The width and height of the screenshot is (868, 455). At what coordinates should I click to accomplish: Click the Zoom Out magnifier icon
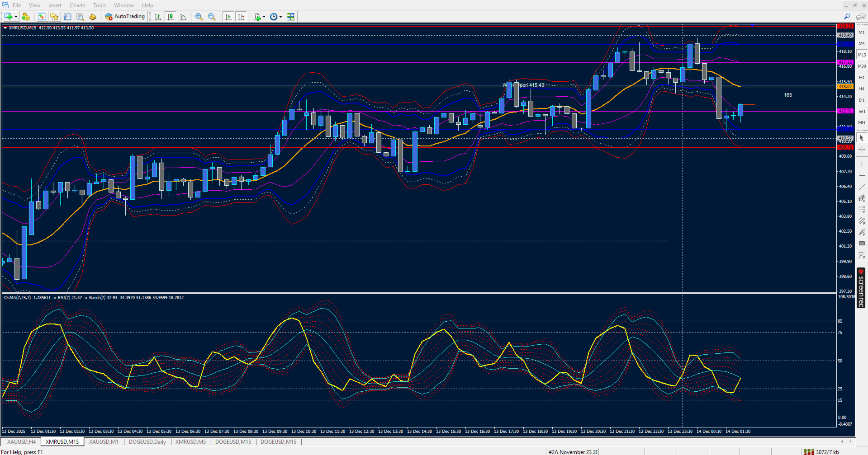coord(212,17)
